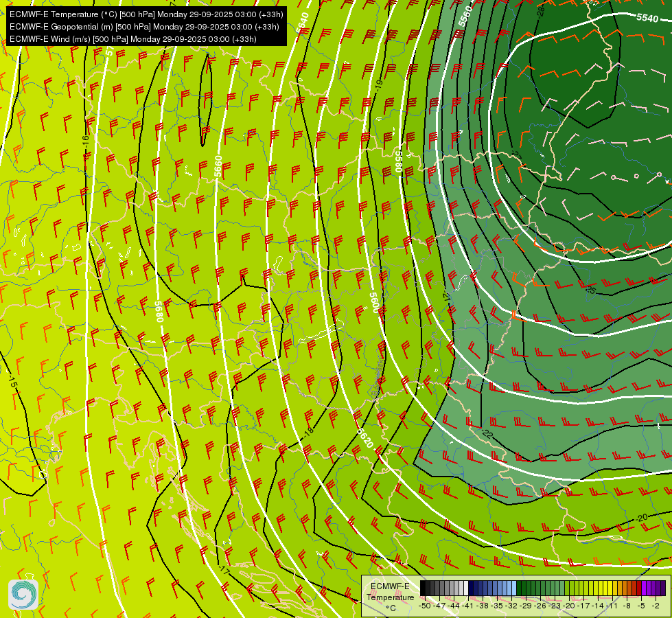Click the legend tick label -23
Screen dimensions: 672x618
(555, 606)
